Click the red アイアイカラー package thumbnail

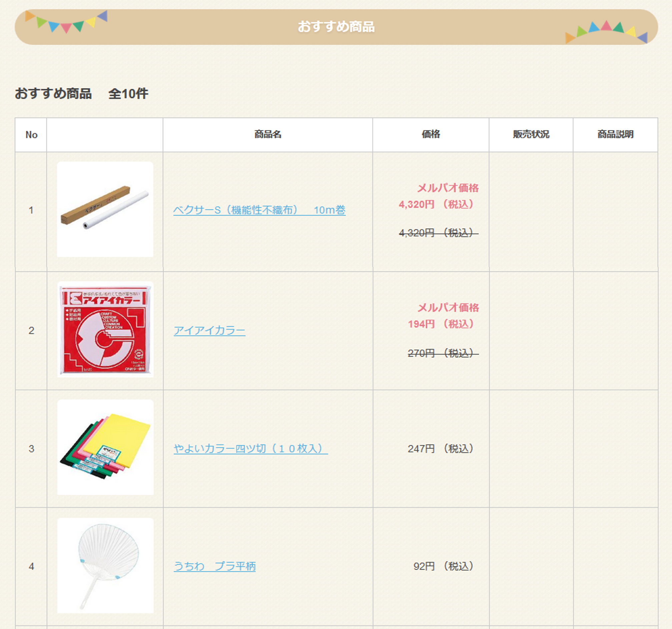pos(105,329)
